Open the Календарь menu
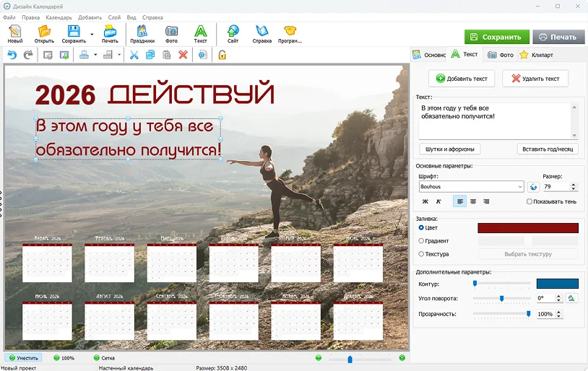588x371 pixels. (x=59, y=17)
